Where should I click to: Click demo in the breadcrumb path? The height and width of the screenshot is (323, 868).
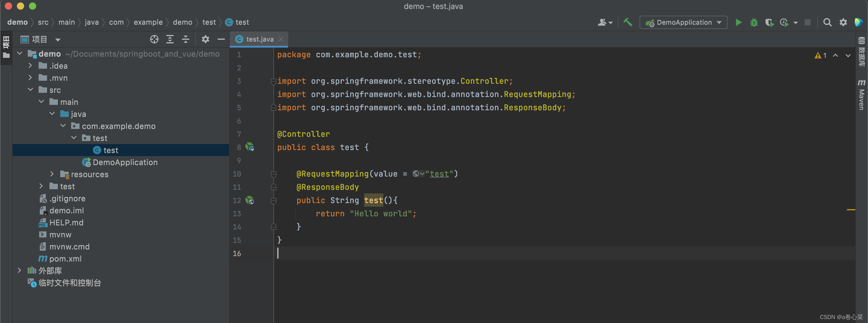pyautogui.click(x=17, y=22)
